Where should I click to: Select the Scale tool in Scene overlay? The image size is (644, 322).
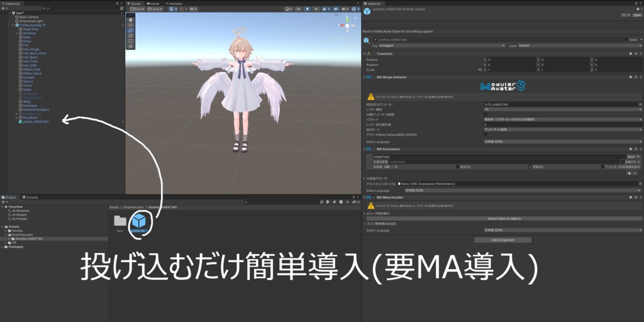(x=131, y=35)
